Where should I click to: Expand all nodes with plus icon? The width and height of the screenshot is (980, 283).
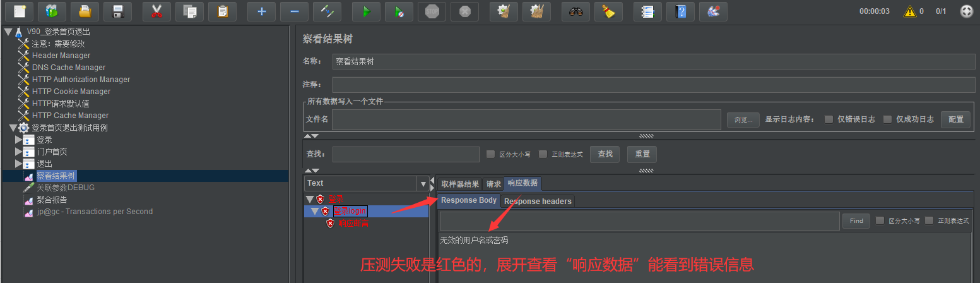pos(261,11)
